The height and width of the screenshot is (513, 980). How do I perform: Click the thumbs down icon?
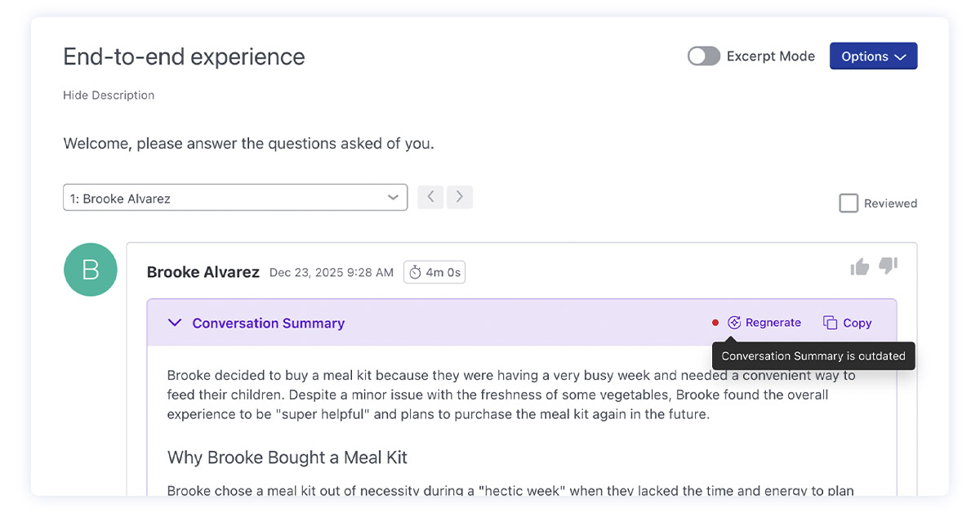(x=888, y=265)
